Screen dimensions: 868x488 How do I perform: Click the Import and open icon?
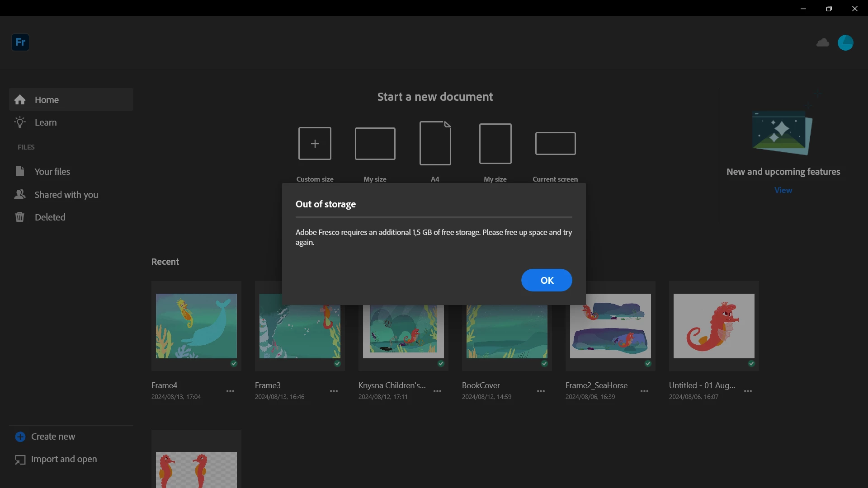20,460
